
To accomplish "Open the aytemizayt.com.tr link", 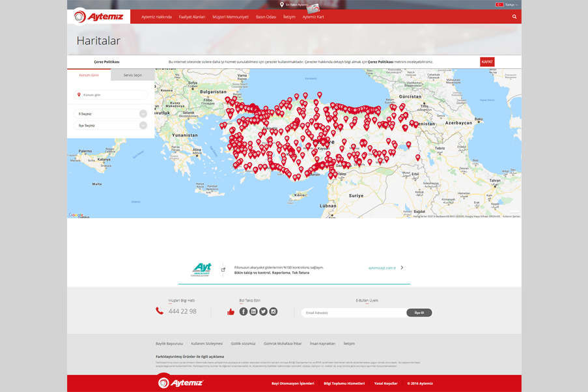I will pyautogui.click(x=382, y=268).
